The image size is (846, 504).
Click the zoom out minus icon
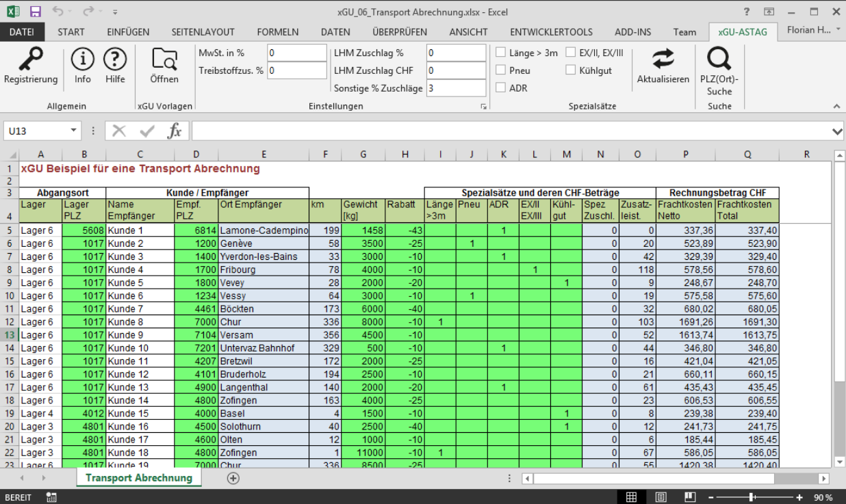pos(713,497)
